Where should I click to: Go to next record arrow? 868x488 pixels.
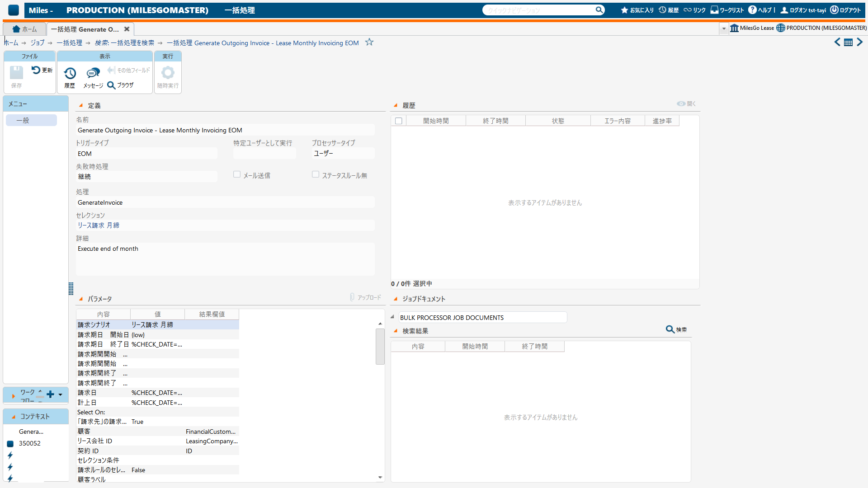tap(859, 42)
